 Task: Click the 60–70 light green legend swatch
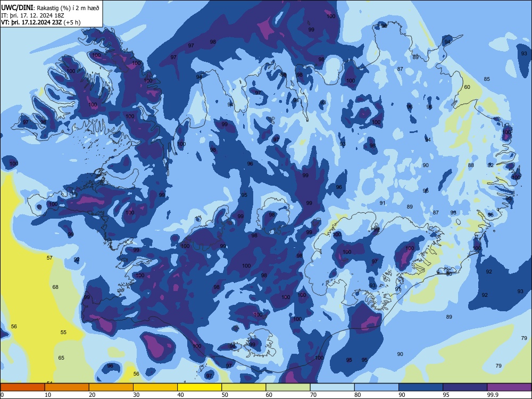[288, 387]
